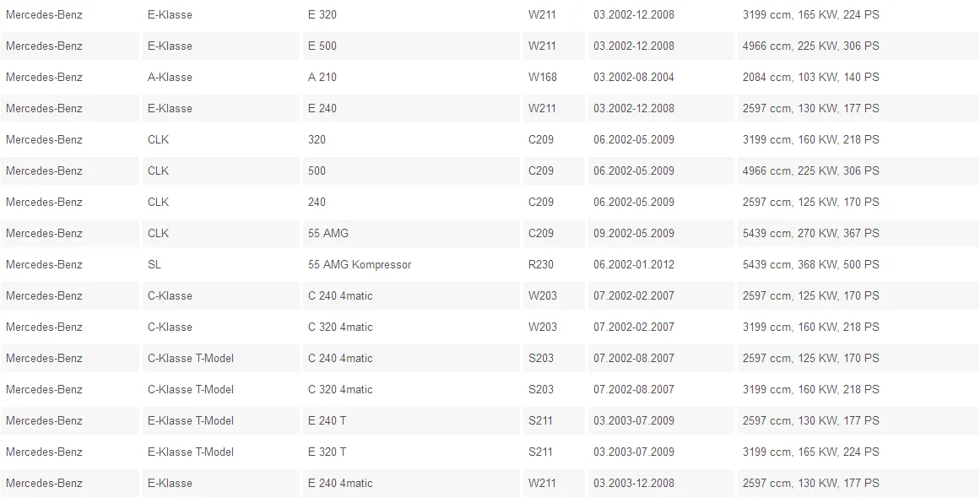
Task: Click the 55 AMG model cell
Action: 411,233
